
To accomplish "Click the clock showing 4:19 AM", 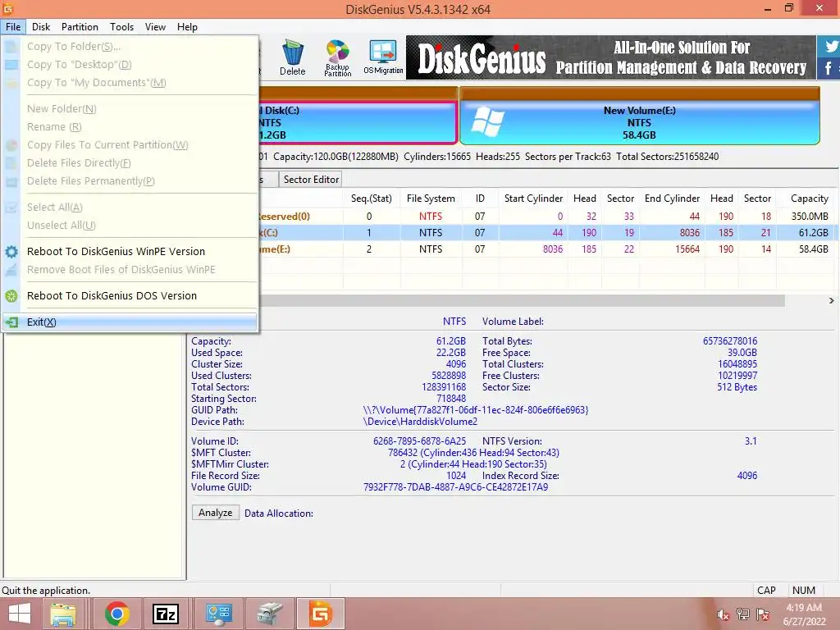I will click(804, 608).
